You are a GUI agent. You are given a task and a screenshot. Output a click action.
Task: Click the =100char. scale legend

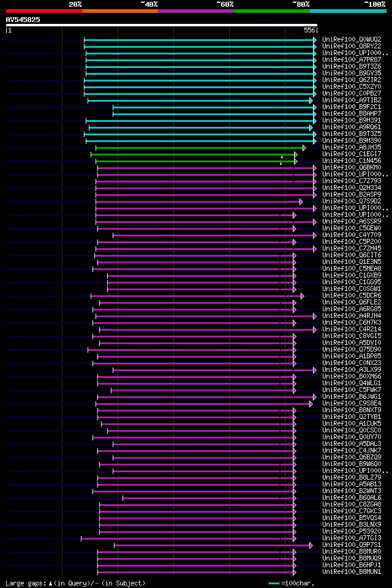291,583
